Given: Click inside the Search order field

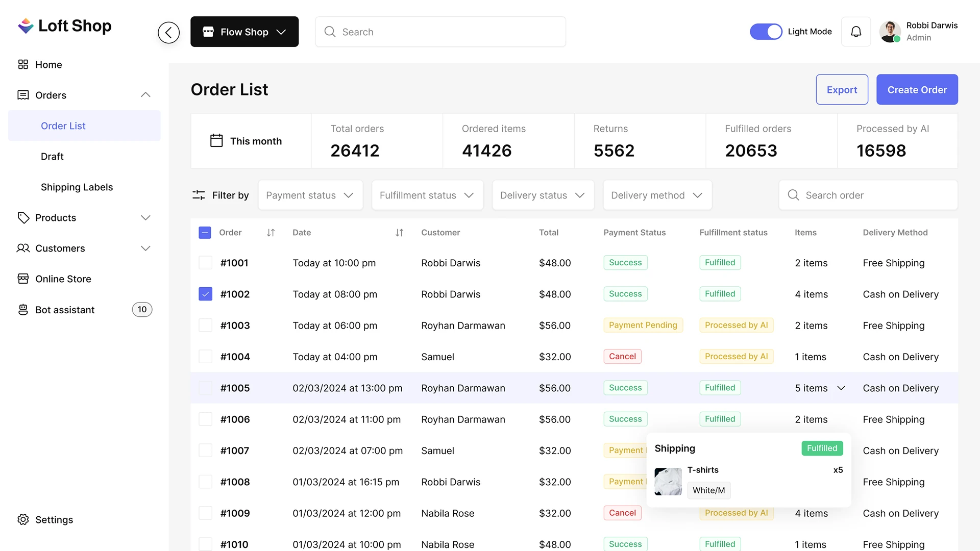Looking at the screenshot, I should [868, 195].
